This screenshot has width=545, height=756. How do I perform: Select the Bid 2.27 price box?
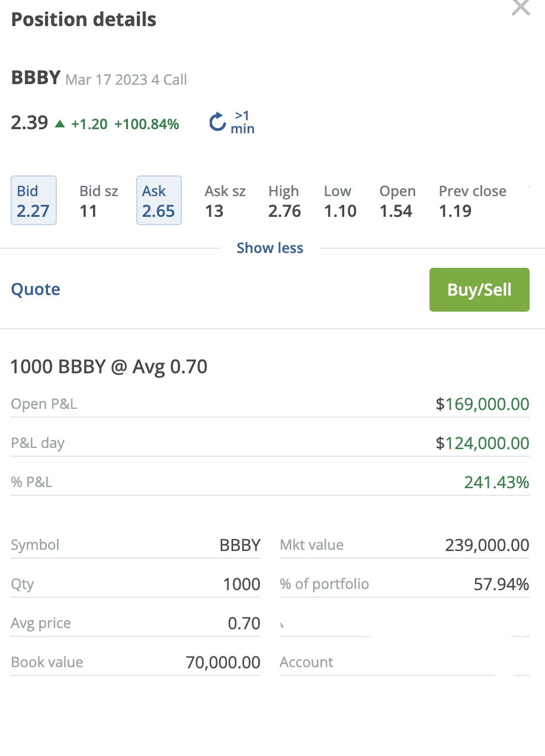point(34,201)
